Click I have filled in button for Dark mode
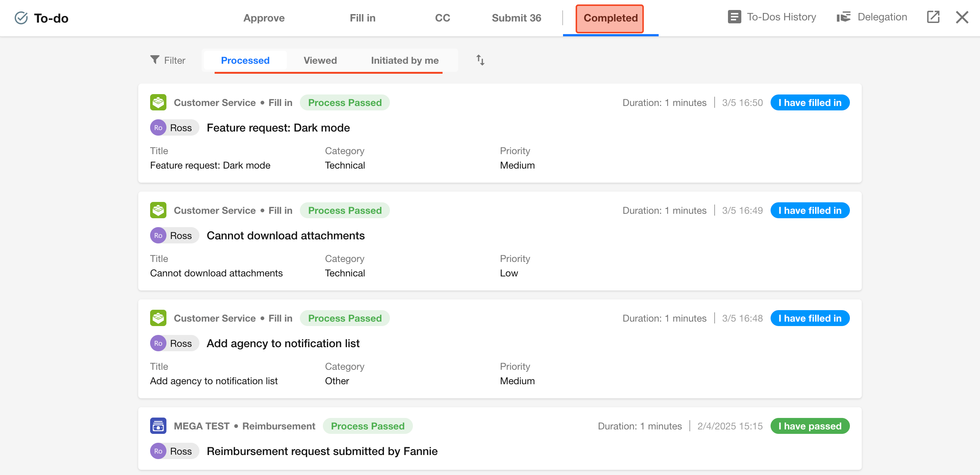 click(810, 103)
